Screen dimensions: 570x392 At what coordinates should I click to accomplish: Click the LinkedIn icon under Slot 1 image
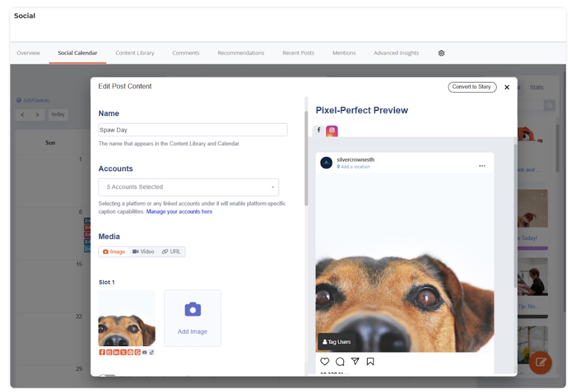coord(116,352)
